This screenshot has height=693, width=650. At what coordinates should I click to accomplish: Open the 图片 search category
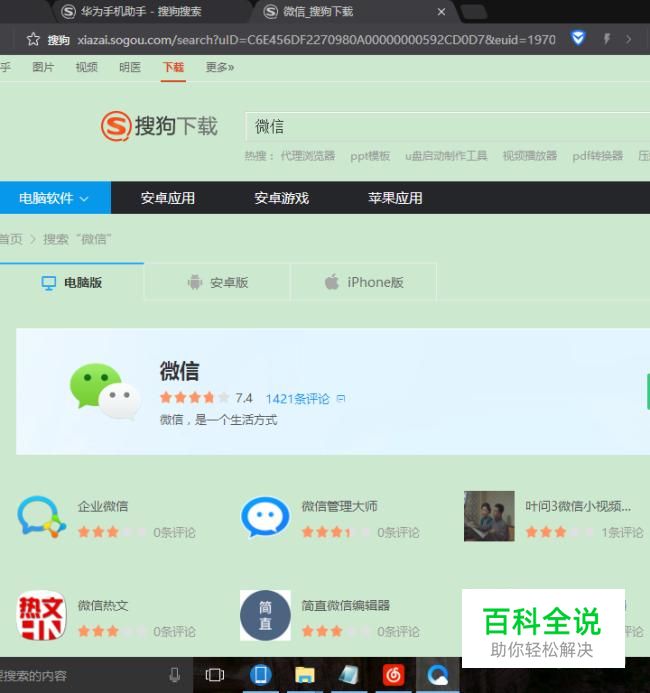43,67
